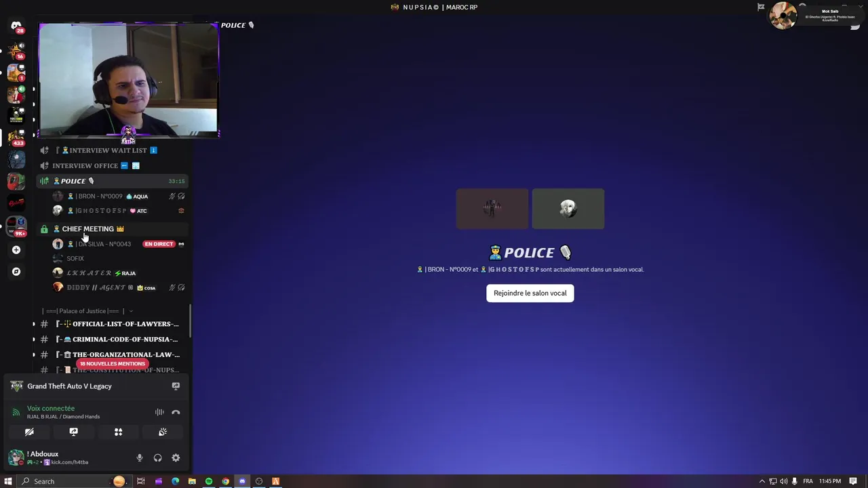Open Spotify in the Windows taskbar
Viewport: 868px width, 488px height.
209,481
